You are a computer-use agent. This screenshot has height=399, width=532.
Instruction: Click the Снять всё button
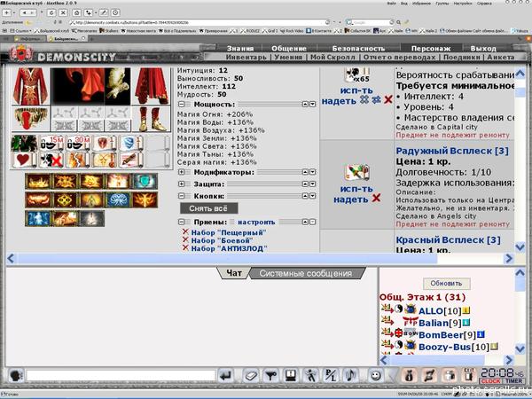[208, 208]
